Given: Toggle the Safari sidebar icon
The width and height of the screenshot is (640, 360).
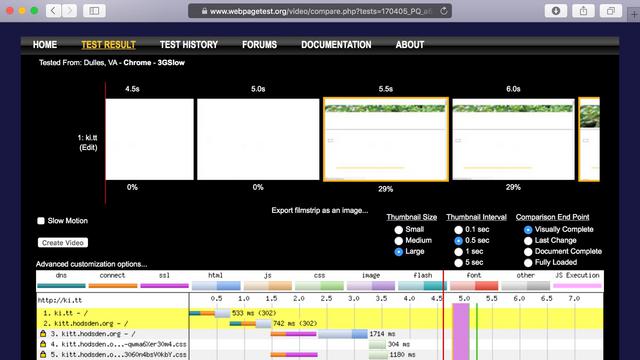Looking at the screenshot, I should (94, 11).
